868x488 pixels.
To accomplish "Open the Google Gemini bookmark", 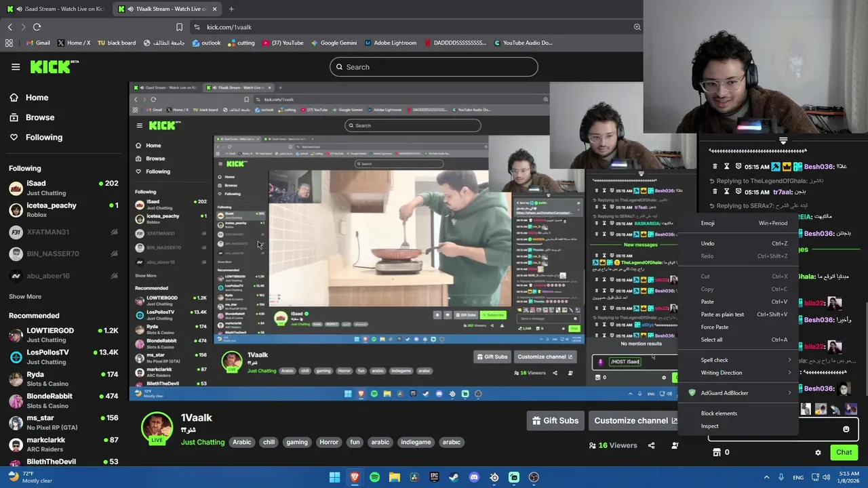I will [333, 43].
